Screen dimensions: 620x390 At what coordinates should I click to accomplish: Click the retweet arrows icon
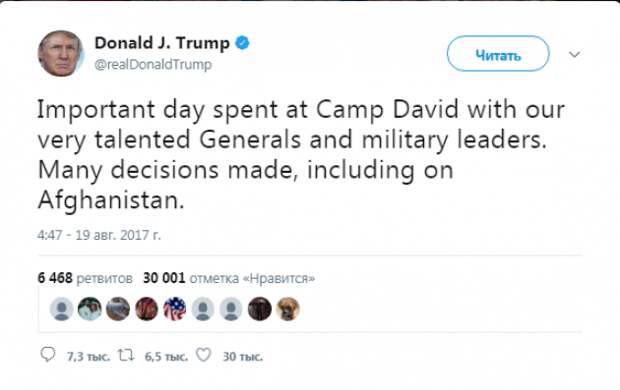click(126, 355)
